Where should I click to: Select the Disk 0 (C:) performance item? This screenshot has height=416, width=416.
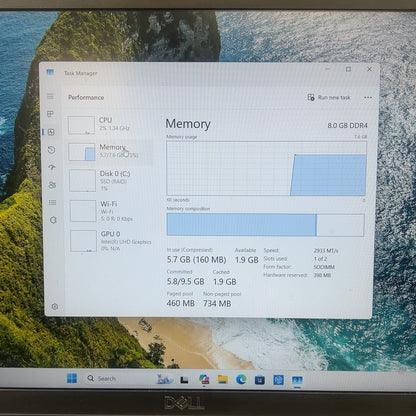(110, 180)
